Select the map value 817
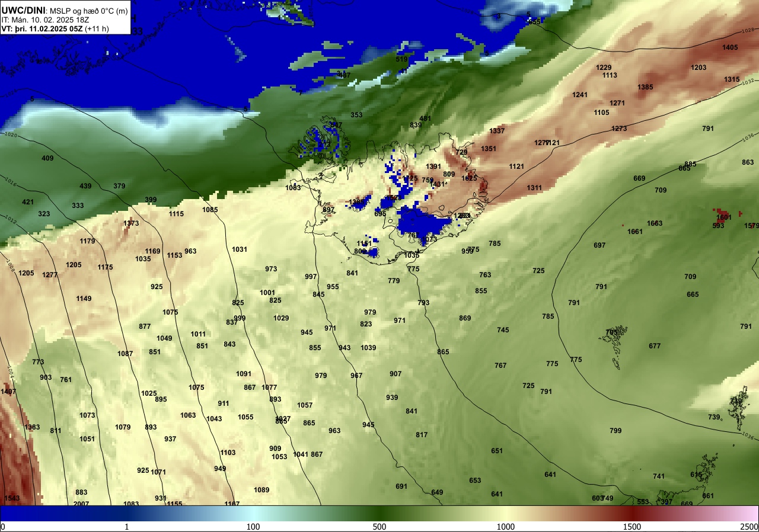 tap(422, 435)
